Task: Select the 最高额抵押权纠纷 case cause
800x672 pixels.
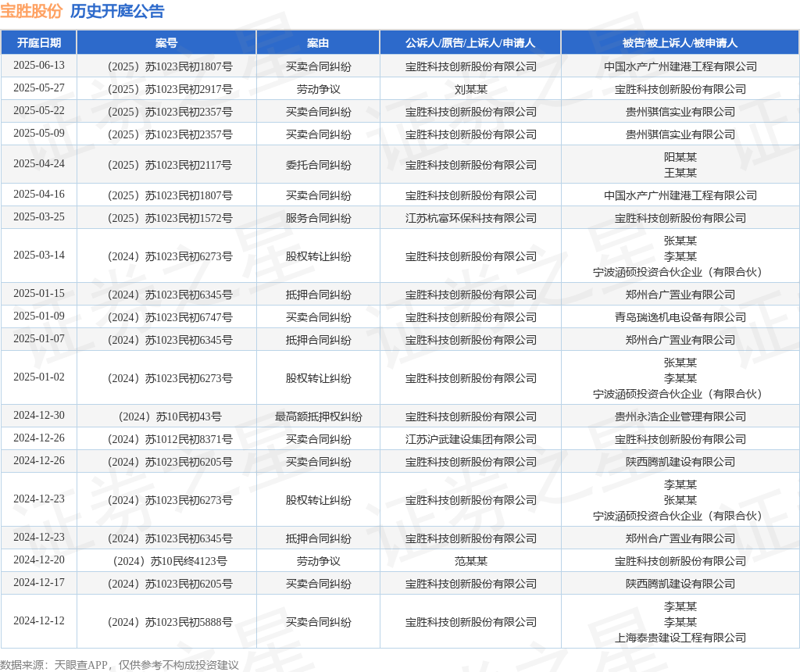Action: point(319,416)
